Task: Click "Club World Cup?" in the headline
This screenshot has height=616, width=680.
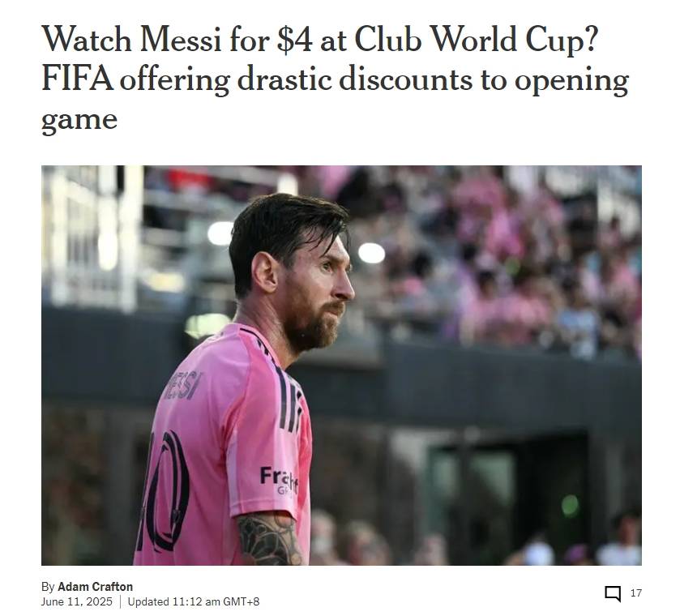Action: pyautogui.click(x=477, y=40)
